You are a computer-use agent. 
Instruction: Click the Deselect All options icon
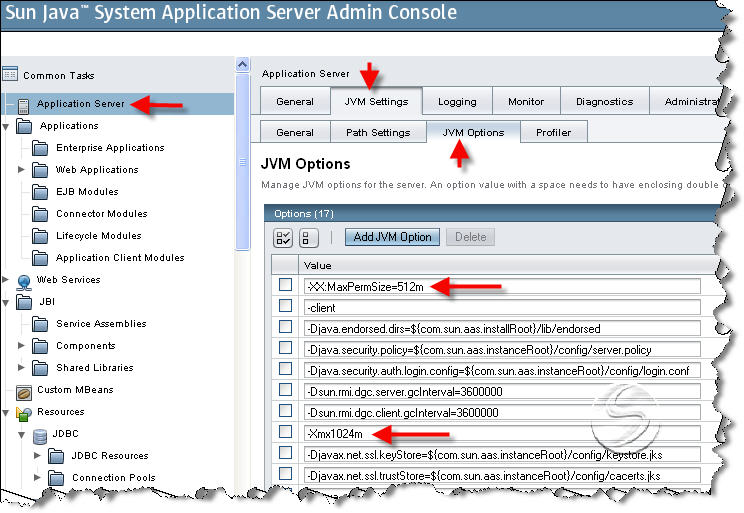308,238
